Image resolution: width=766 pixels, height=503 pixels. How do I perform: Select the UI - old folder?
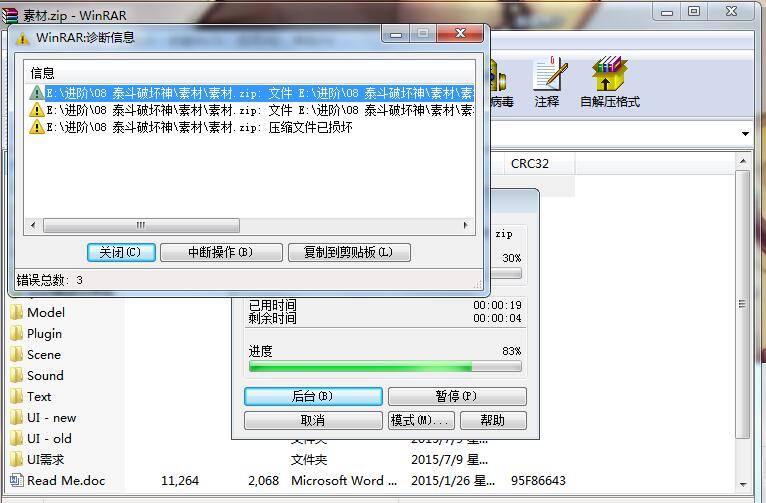pos(41,439)
